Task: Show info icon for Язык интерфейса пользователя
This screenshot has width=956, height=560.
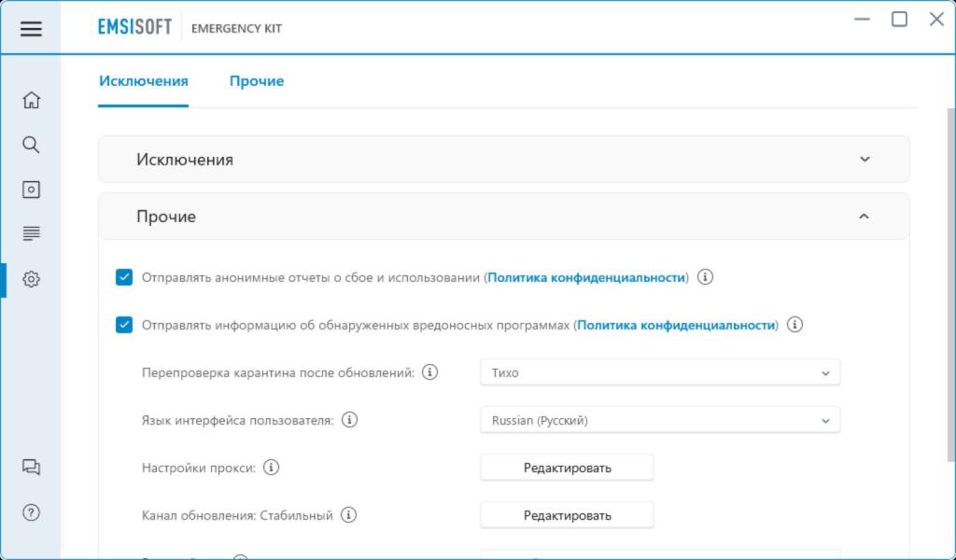Action: coord(349,420)
